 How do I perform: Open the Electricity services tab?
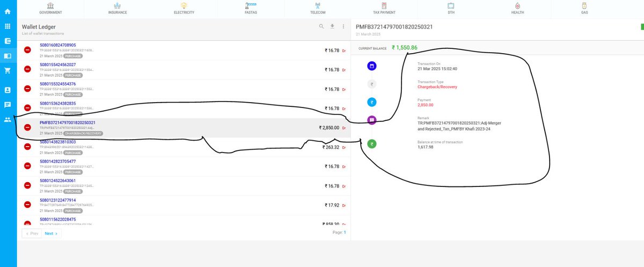(x=184, y=8)
